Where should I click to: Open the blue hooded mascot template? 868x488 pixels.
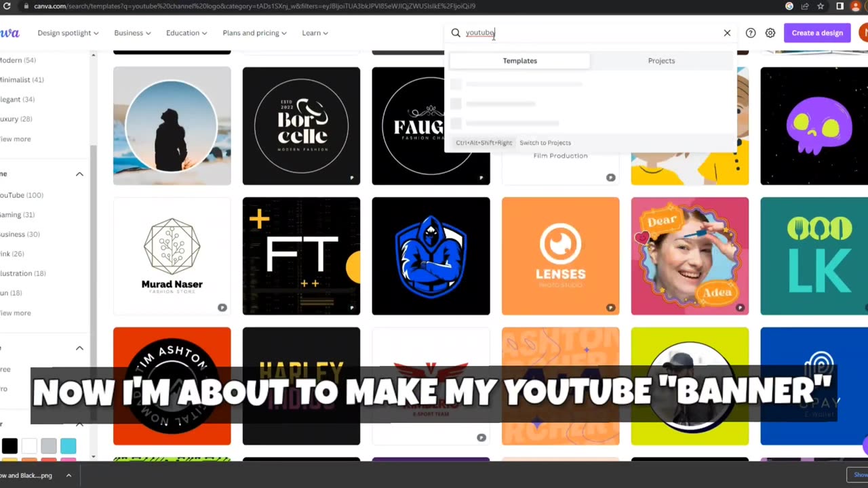(431, 256)
